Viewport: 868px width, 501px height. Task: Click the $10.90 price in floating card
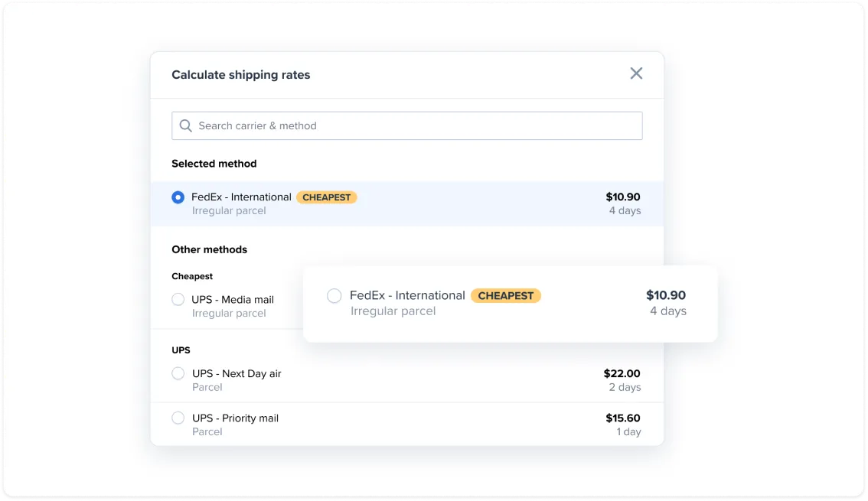pos(666,295)
